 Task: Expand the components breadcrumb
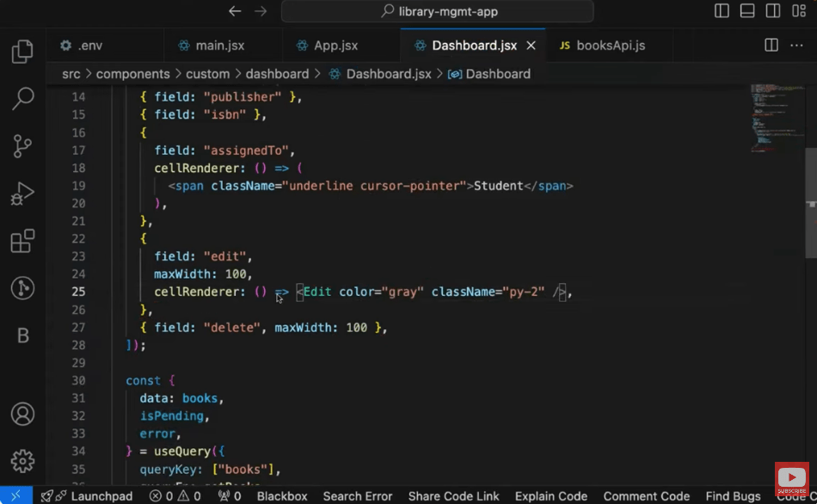(x=136, y=74)
